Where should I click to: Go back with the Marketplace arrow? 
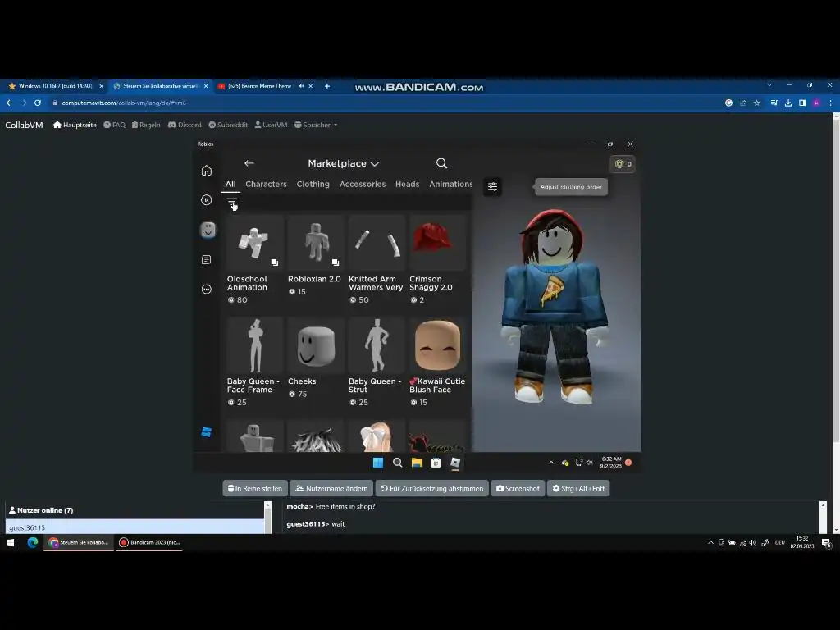pos(249,163)
